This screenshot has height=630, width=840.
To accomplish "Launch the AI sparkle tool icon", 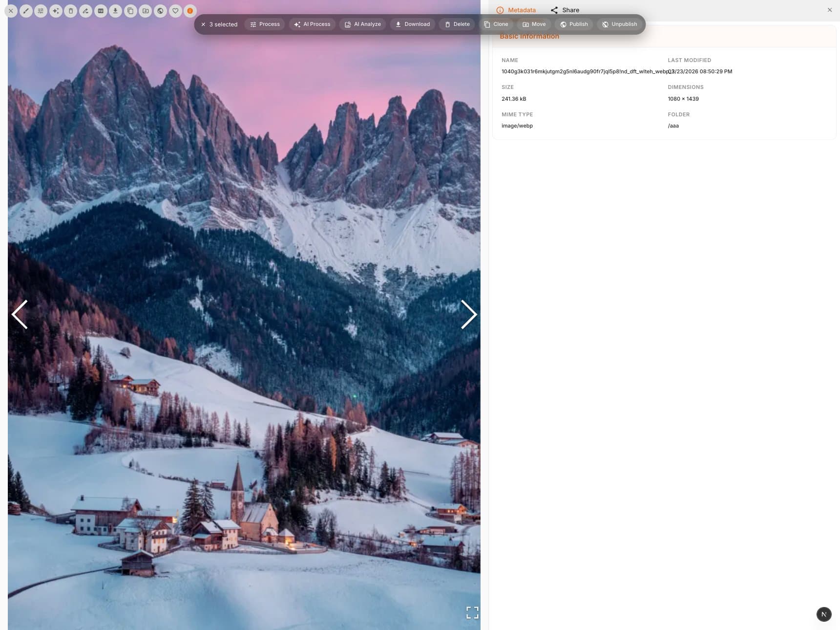I will (x=56, y=11).
